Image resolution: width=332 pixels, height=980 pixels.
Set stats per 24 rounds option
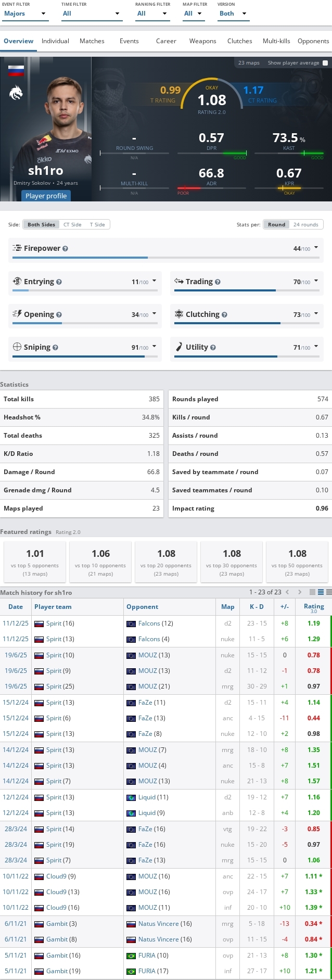pyautogui.click(x=306, y=225)
